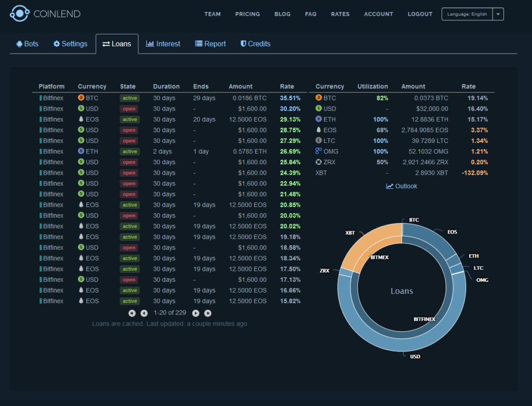Click the Utilization column header
The width and height of the screenshot is (532, 406).
click(373, 87)
